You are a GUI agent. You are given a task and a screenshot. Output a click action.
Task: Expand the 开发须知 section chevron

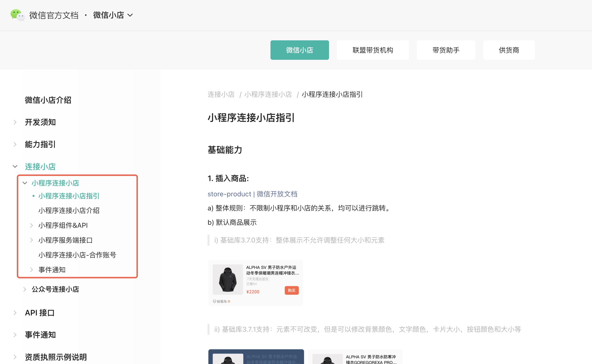pyautogui.click(x=15, y=122)
